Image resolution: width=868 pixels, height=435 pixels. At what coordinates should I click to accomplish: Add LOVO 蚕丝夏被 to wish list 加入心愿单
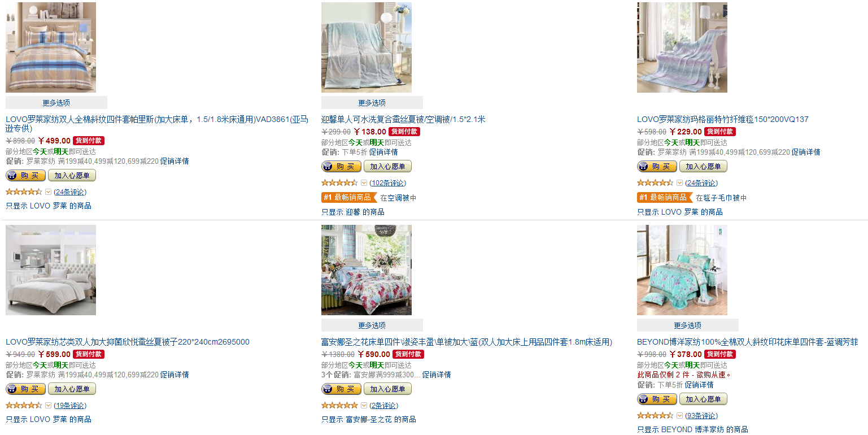click(72, 389)
